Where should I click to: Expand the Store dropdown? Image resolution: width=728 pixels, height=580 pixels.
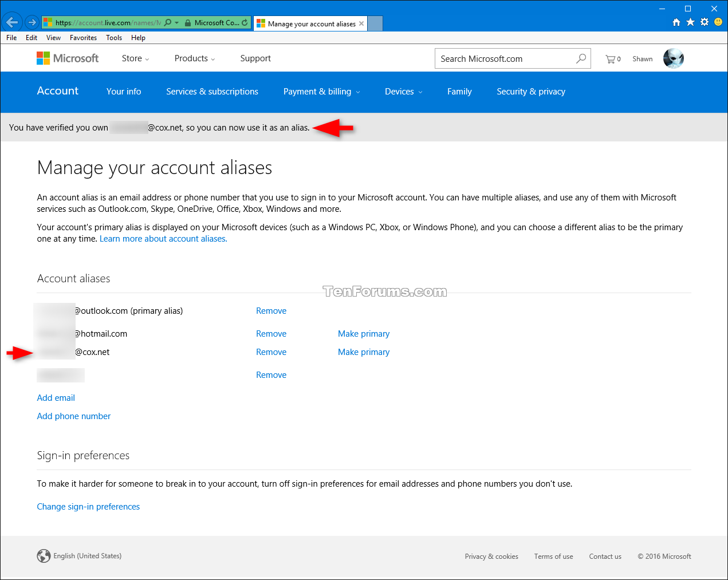pos(135,58)
